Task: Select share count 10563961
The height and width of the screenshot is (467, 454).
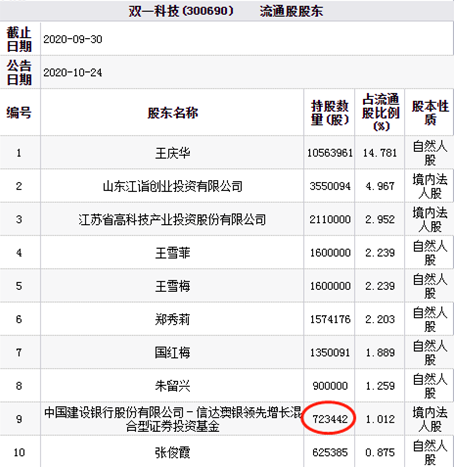Action: pyautogui.click(x=330, y=153)
